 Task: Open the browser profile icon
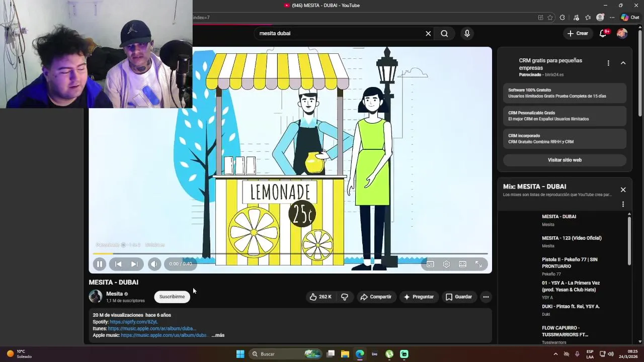[600, 18]
